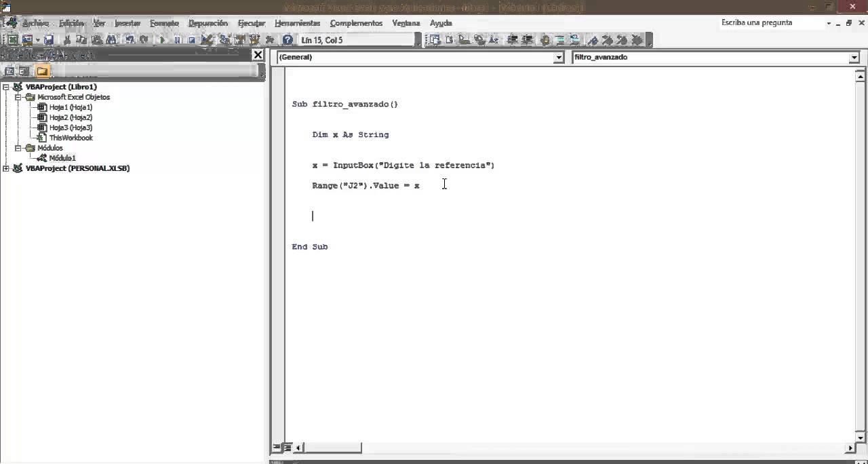This screenshot has height=464, width=868.
Task: Click the Break (pause) icon
Action: click(x=177, y=40)
